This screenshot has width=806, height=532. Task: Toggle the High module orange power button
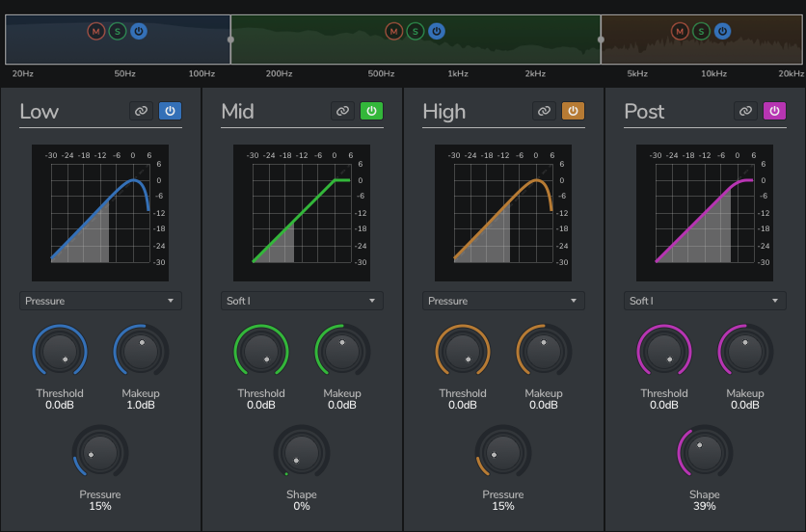point(573,111)
